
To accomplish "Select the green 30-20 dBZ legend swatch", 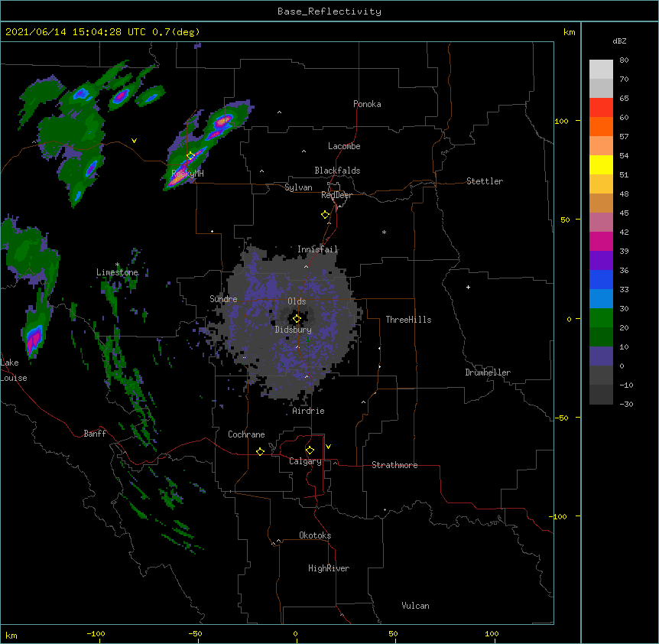I will 601,318.
